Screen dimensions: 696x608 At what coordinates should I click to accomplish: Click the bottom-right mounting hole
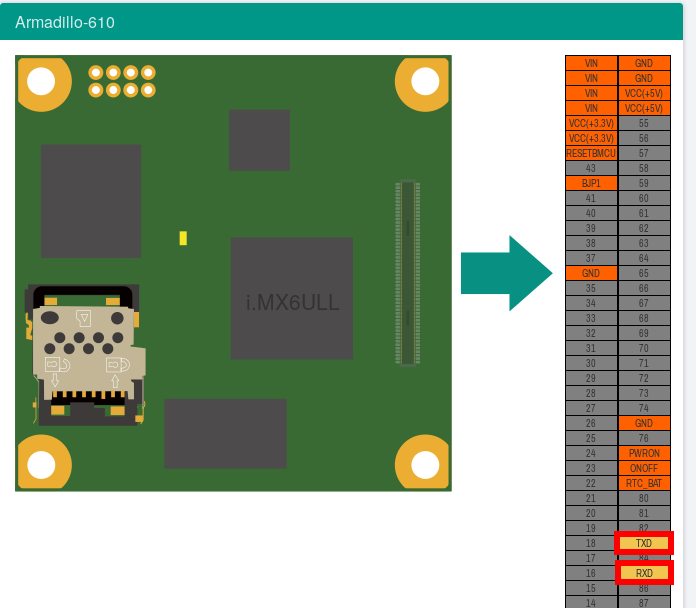pos(425,465)
